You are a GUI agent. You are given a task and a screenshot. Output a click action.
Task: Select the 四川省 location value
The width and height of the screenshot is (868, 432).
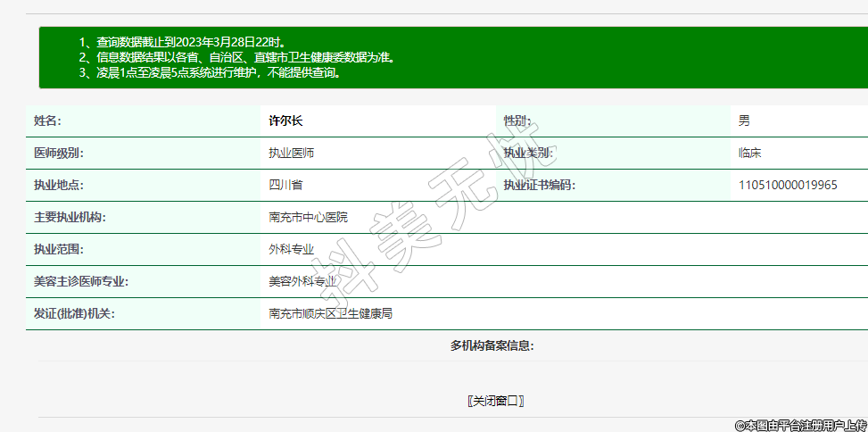(285, 185)
